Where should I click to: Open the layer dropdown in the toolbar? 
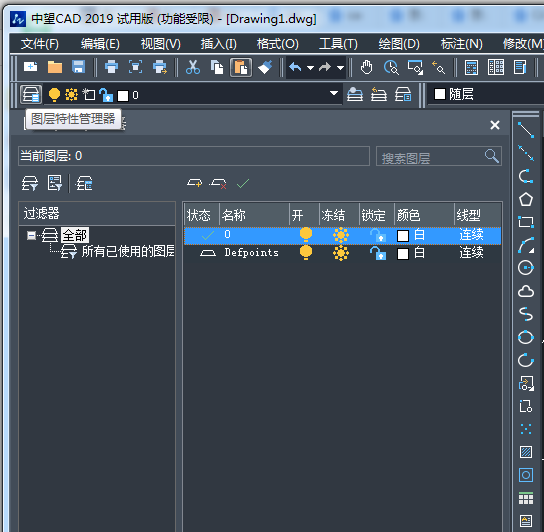pos(333,93)
